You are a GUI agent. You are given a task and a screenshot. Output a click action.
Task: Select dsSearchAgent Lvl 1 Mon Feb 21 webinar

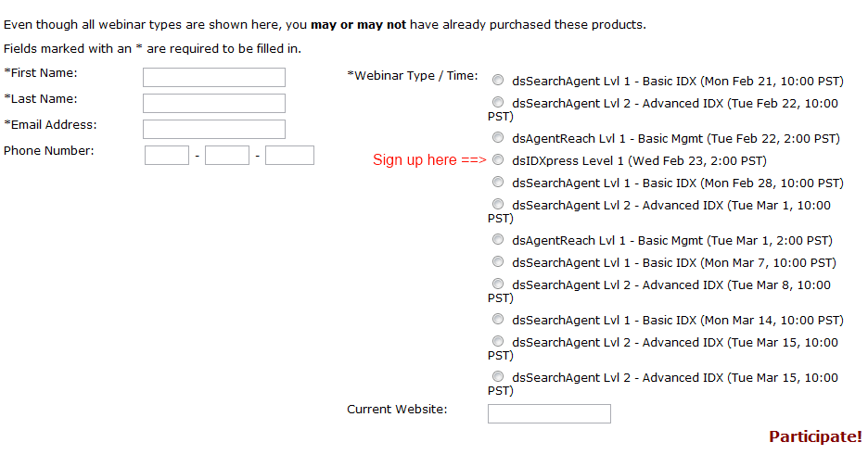point(498,81)
